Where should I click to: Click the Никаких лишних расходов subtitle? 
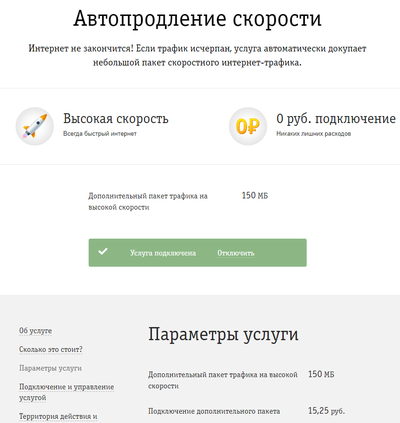314,134
